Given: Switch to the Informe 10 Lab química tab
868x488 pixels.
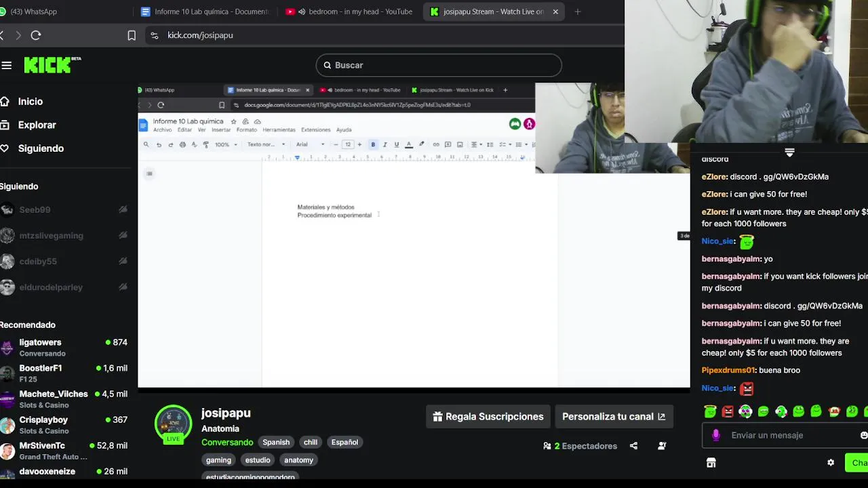Looking at the screenshot, I should [x=205, y=12].
